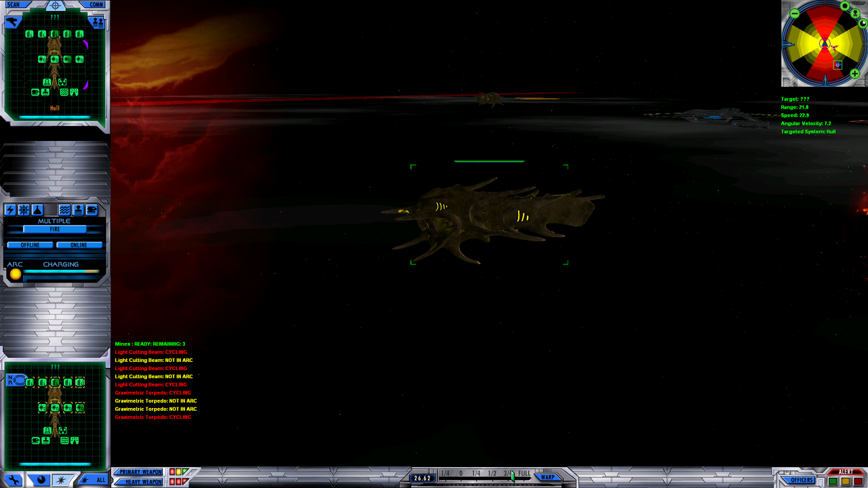This screenshot has height=488, width=868.
Task: Open the repair wrench tab
Action: 14,480
